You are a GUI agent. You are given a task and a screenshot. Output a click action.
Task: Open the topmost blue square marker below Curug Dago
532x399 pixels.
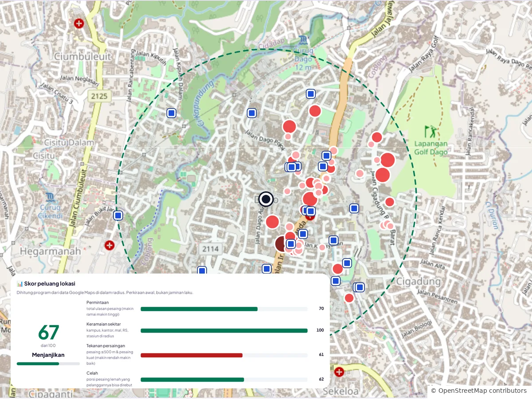coord(311,94)
